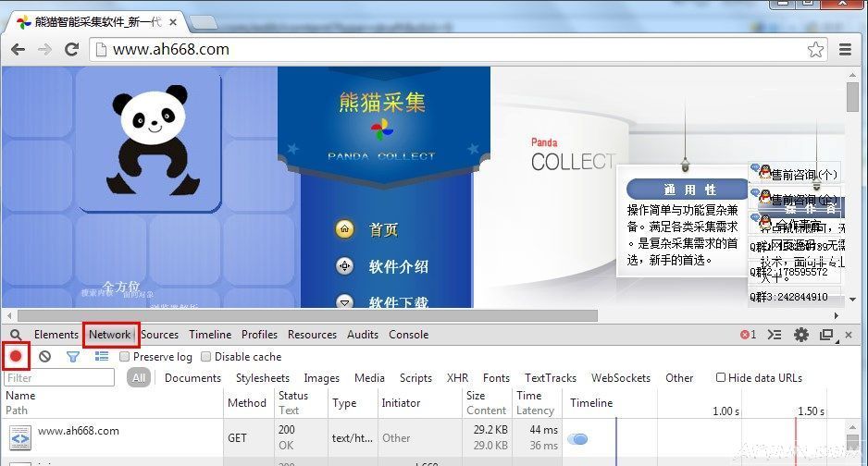
Task: Click the 首页 home menu item
Action: point(383,230)
